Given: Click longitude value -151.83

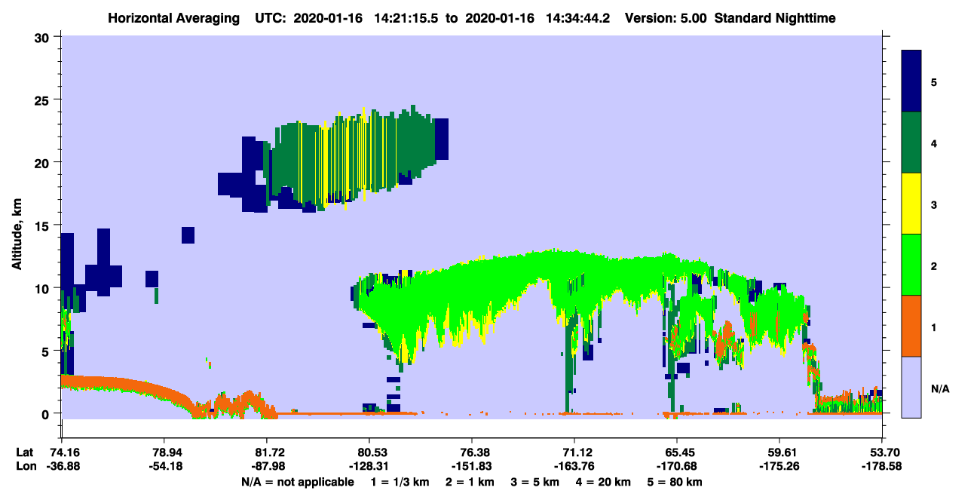Looking at the screenshot, I should pyautogui.click(x=472, y=467).
